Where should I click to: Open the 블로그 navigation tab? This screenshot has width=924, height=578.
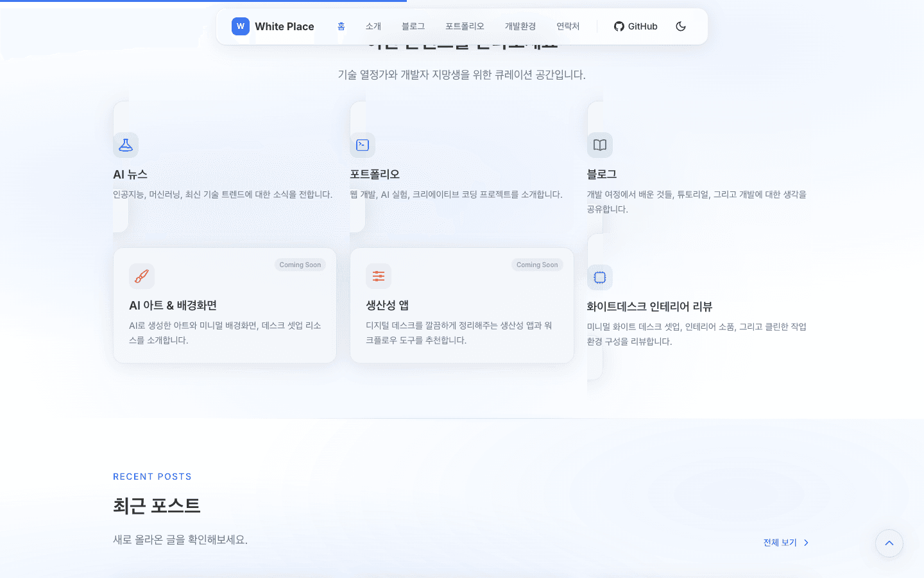413,26
